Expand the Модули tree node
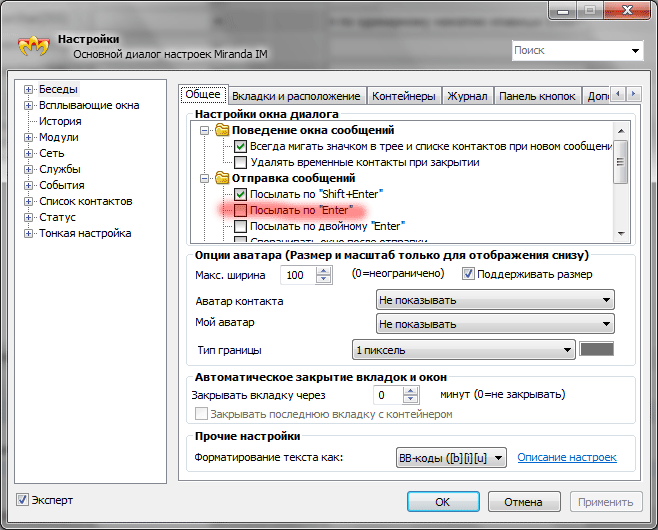 (28, 137)
